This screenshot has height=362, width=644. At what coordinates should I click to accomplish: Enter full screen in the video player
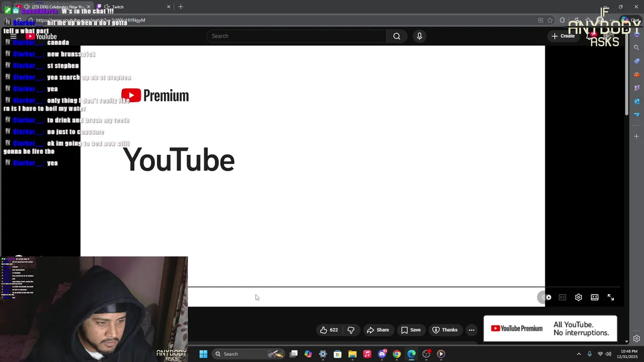[611, 298]
